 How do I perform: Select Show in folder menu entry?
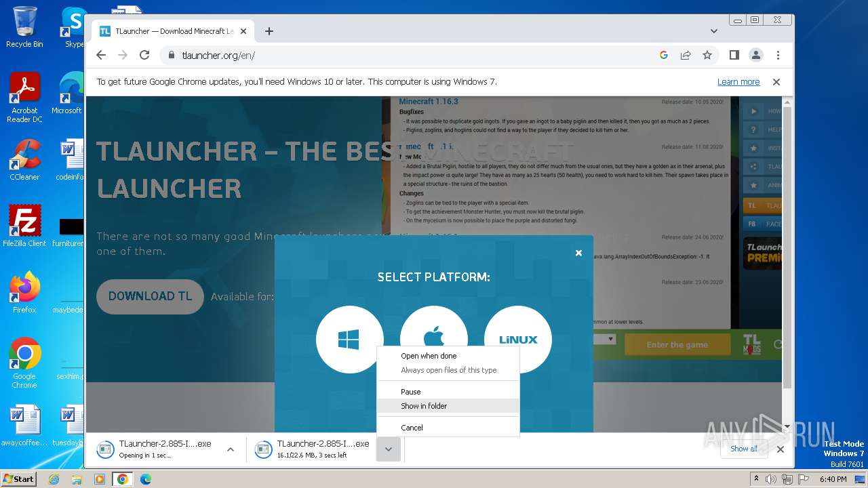click(448, 406)
